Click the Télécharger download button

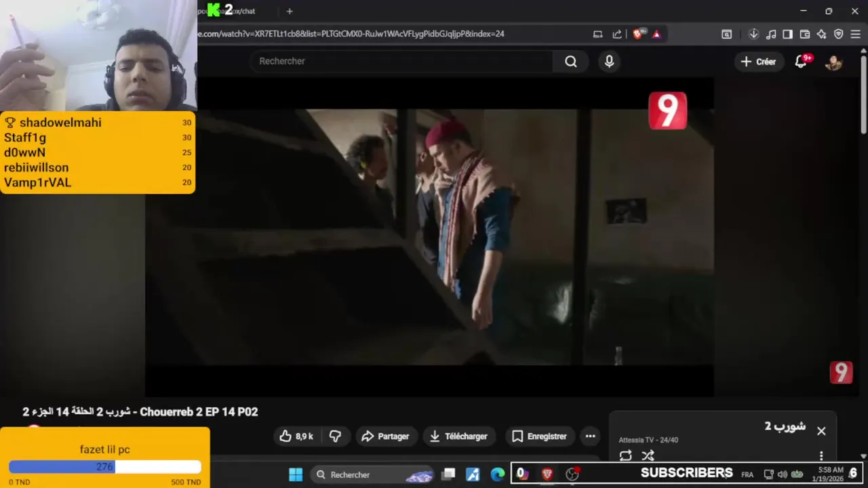[459, 436]
